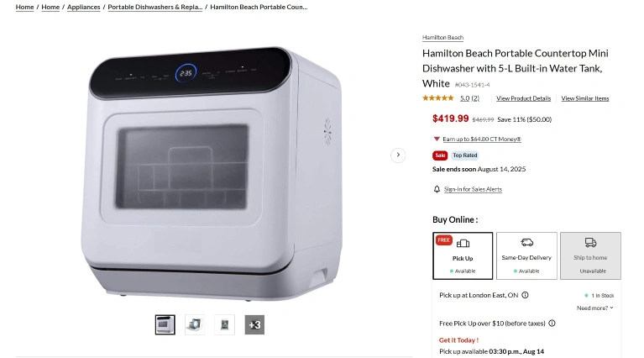Open View Product Details link
Image resolution: width=644 pixels, height=358 pixels.
pos(523,98)
